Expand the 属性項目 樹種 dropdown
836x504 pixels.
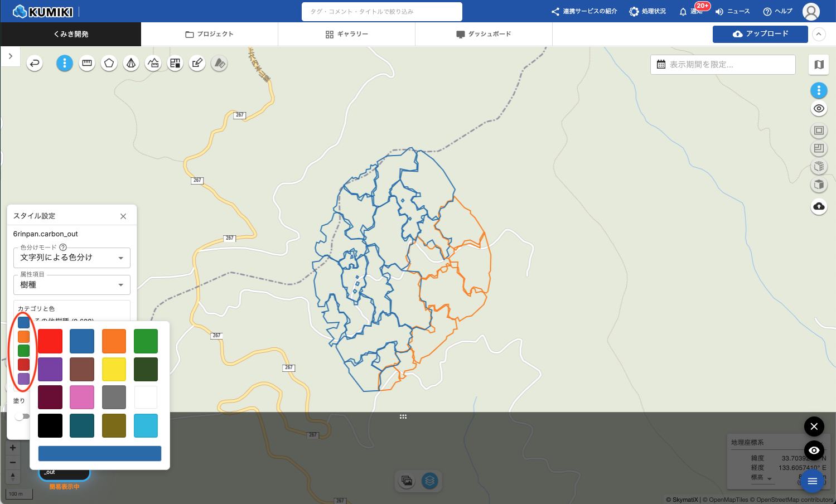71,285
